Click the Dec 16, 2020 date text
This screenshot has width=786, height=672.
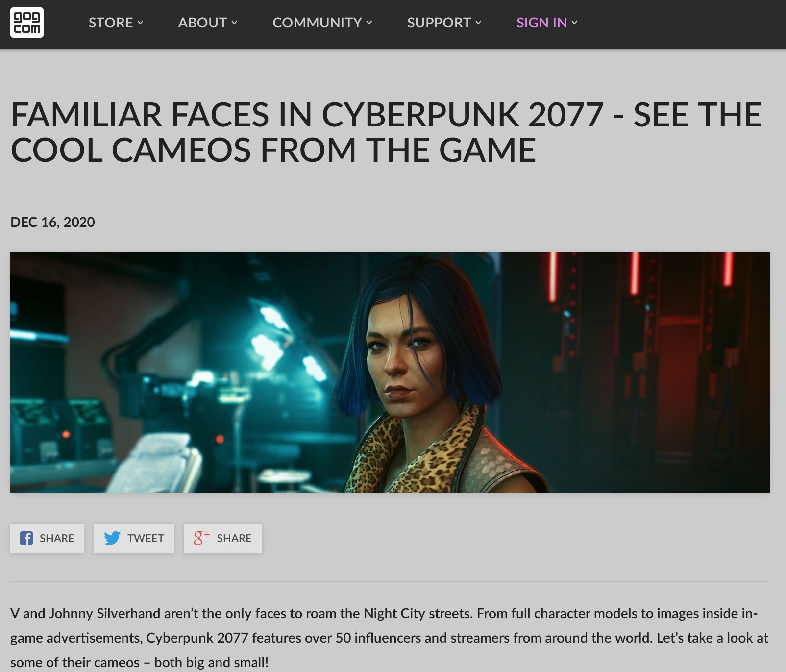[x=52, y=222]
